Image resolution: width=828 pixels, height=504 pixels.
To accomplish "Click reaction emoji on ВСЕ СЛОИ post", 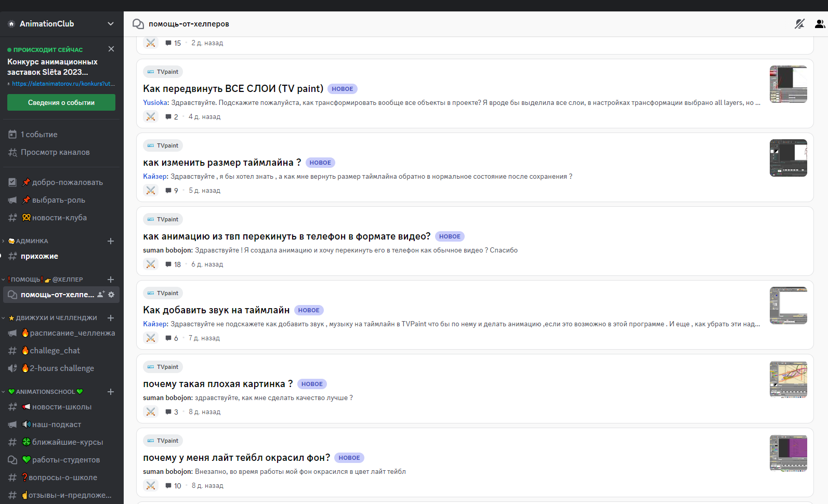I will tap(151, 117).
